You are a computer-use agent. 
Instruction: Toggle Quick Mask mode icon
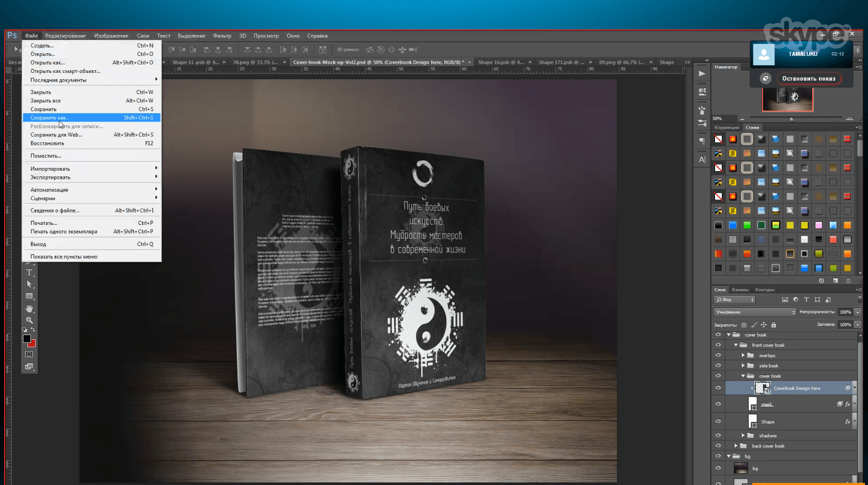(29, 354)
